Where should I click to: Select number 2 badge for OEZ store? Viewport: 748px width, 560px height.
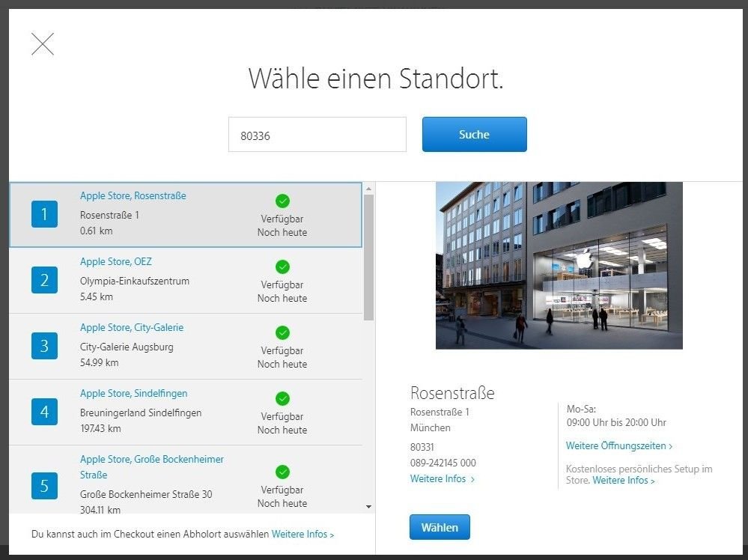coord(44,280)
